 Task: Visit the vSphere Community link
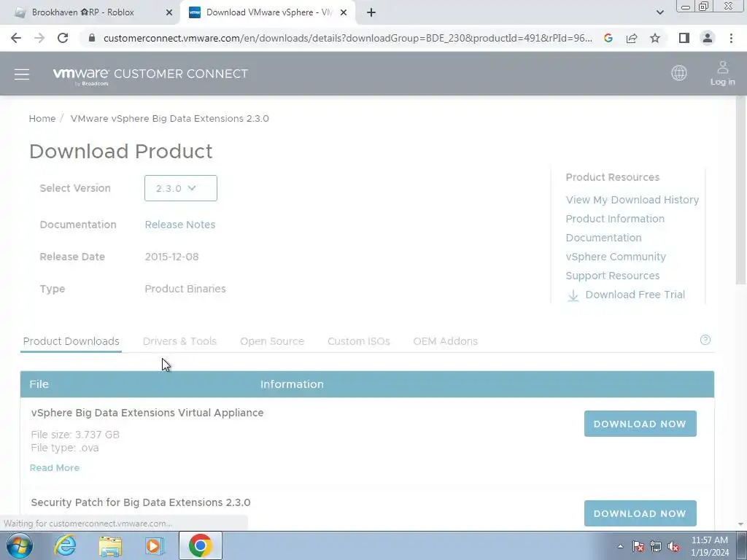[616, 257]
